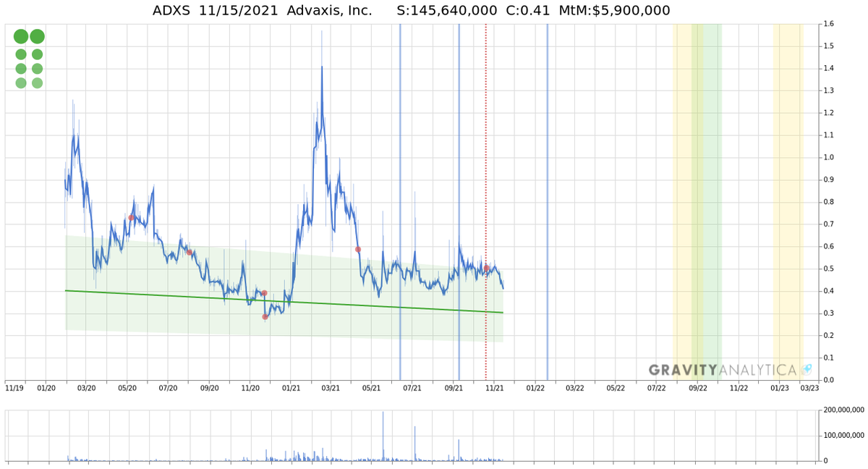868x469 pixels.
Task: Click the 11/22 date axis label
Action: click(x=738, y=388)
